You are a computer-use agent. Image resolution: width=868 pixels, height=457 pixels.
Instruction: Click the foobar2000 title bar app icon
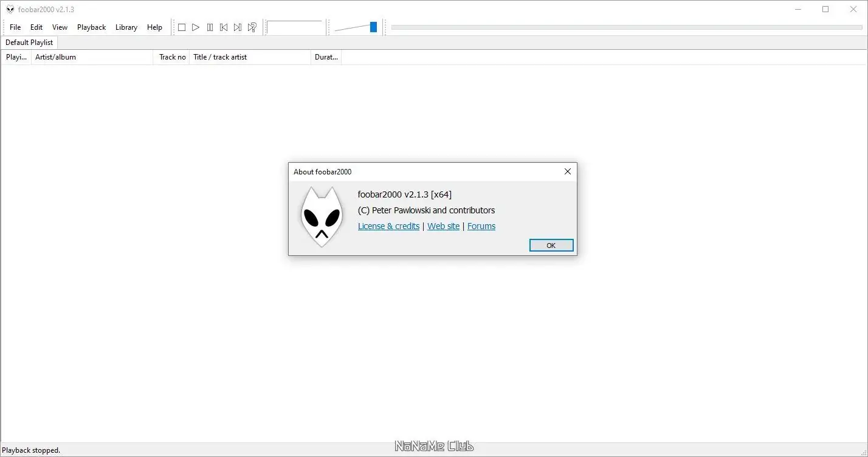tap(10, 9)
